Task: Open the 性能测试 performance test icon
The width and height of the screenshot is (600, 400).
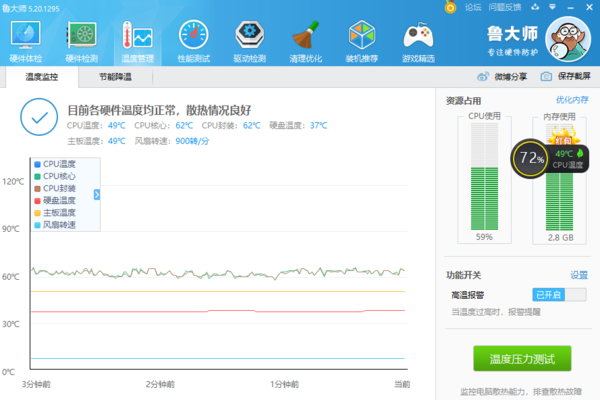Action: pos(194,41)
